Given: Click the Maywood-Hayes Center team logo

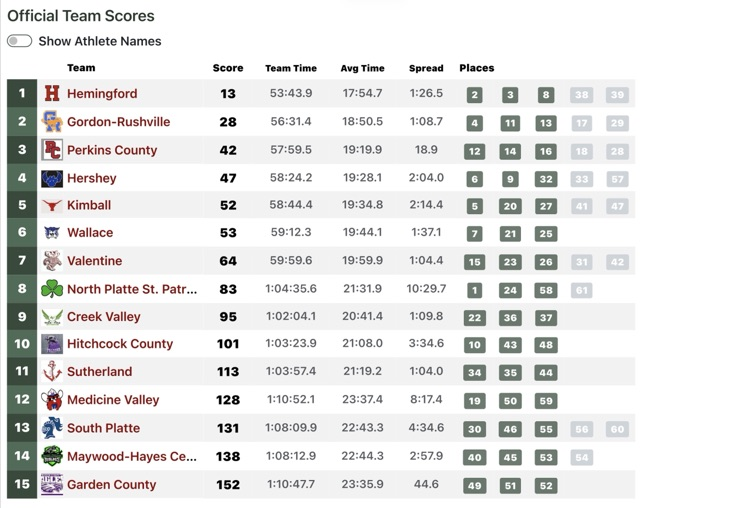Looking at the screenshot, I should 52,456.
